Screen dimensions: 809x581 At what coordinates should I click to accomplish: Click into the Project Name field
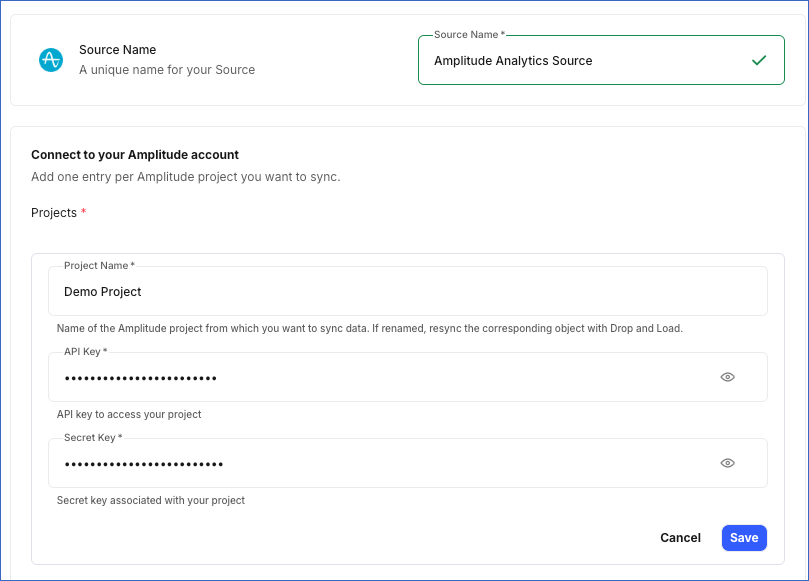[408, 292]
